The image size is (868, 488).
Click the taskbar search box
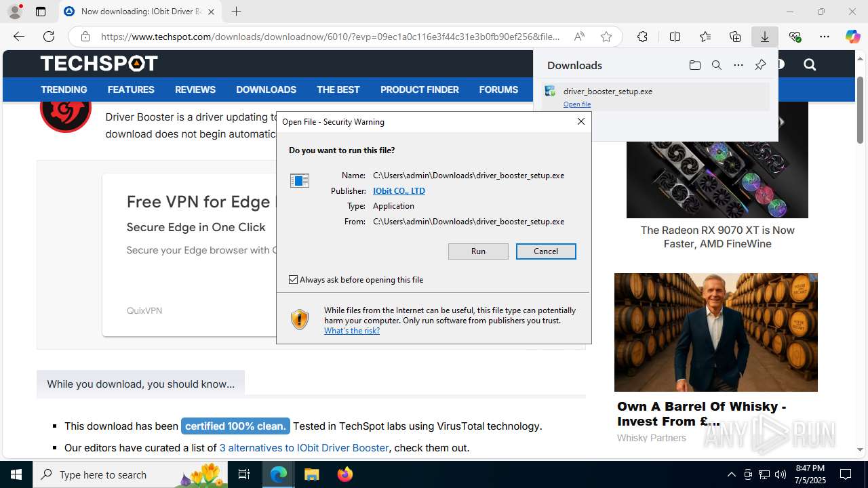130,474
